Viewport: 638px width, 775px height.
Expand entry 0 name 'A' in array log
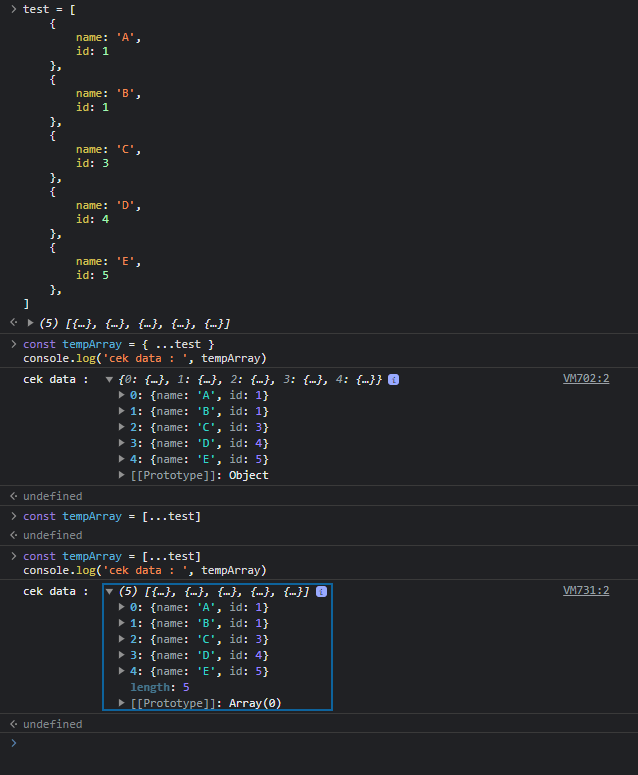coord(122,607)
